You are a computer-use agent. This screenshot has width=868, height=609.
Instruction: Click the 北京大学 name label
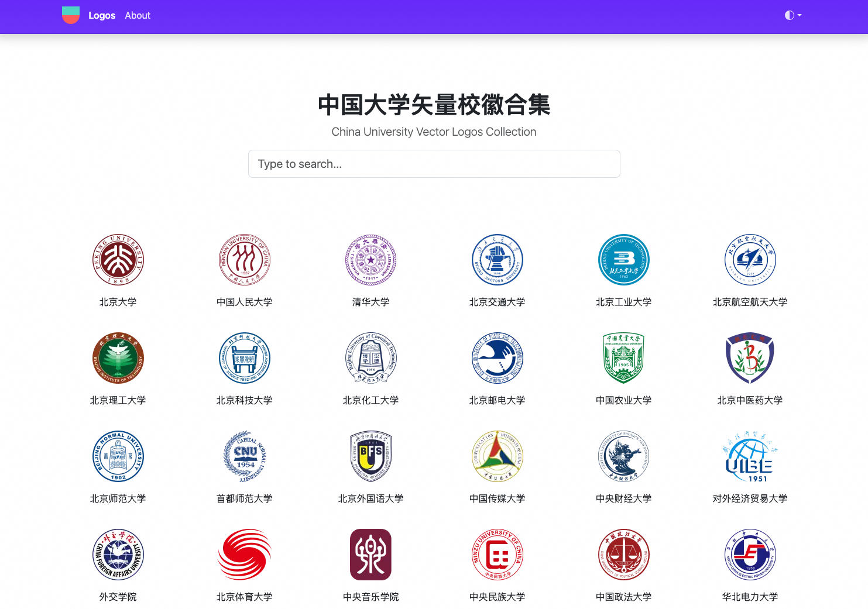click(x=118, y=302)
